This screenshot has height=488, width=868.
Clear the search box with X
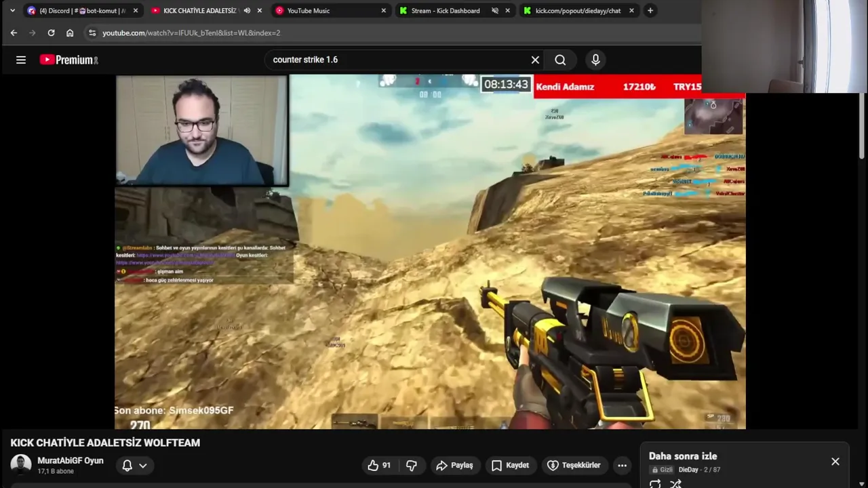click(x=535, y=60)
